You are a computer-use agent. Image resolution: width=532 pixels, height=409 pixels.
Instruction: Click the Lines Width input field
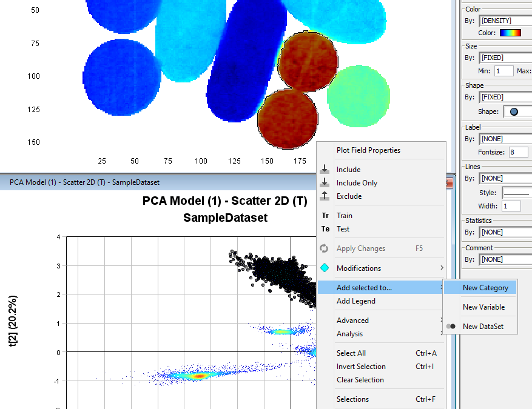pyautogui.click(x=511, y=207)
